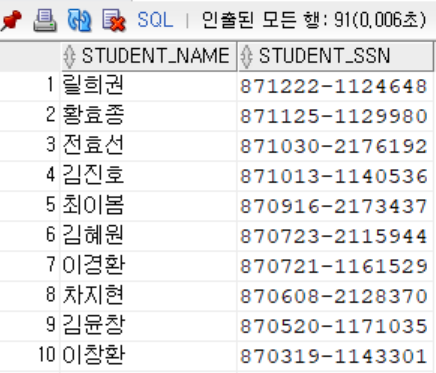Select name cell 이경환
This screenshot has width=436, height=373.
tap(148, 266)
